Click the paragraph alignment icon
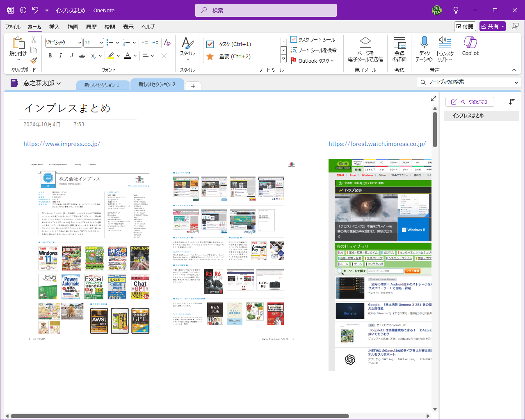Viewport: 525px width, 420px height. tap(146, 56)
